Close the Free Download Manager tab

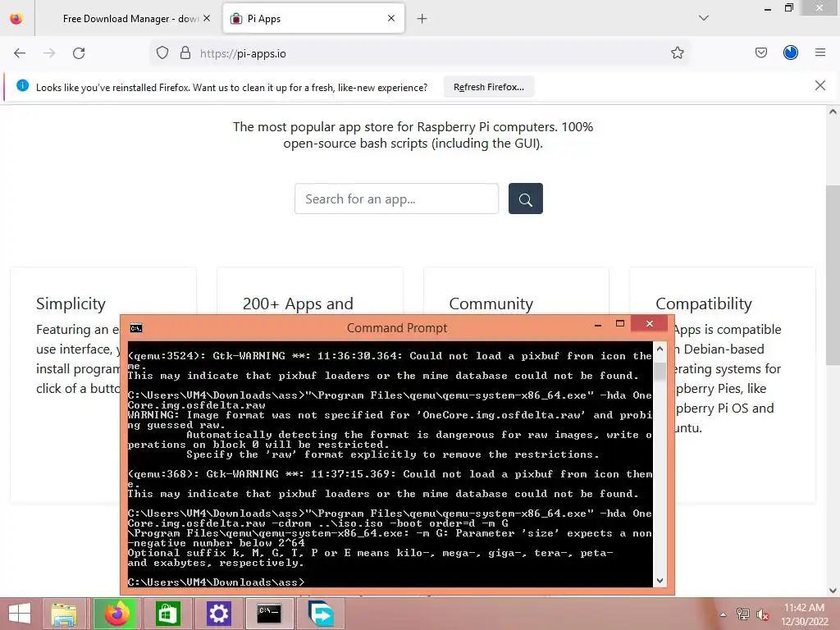tap(207, 18)
